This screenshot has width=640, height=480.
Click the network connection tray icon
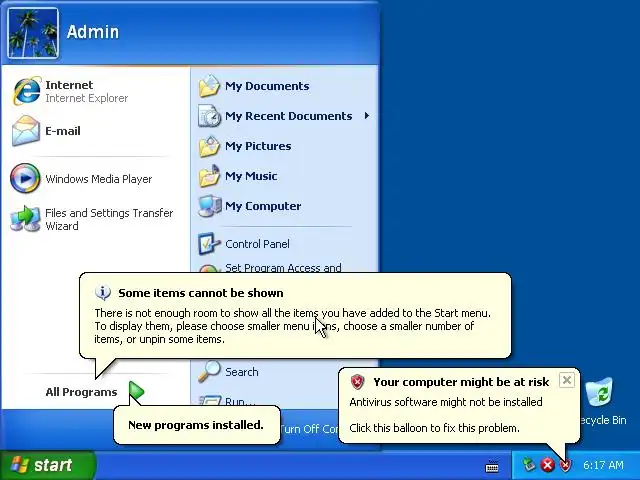tap(529, 465)
